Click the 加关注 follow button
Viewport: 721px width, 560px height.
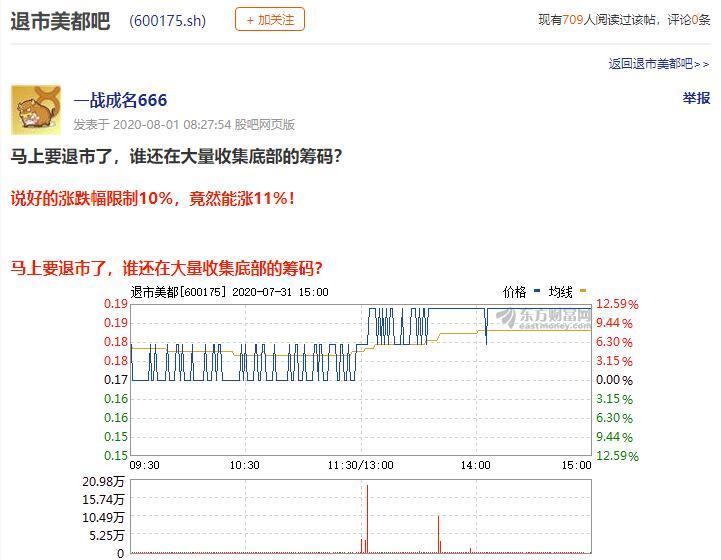pos(269,20)
